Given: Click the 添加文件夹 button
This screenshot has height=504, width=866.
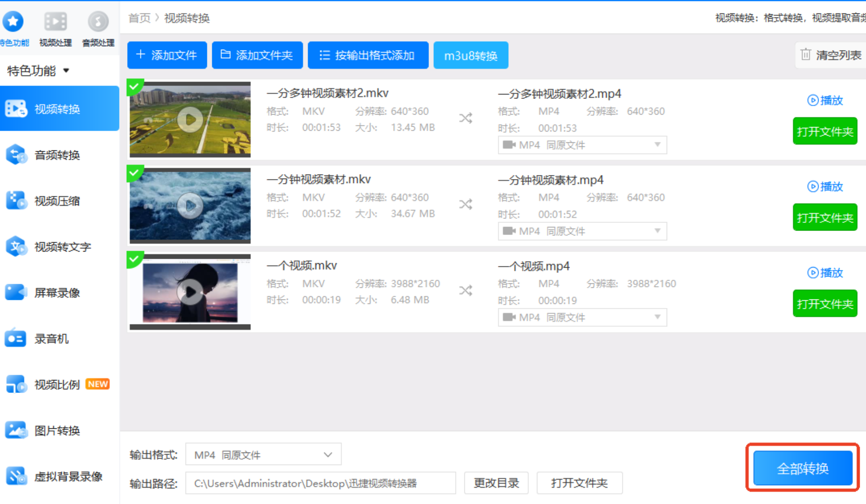Looking at the screenshot, I should (257, 55).
